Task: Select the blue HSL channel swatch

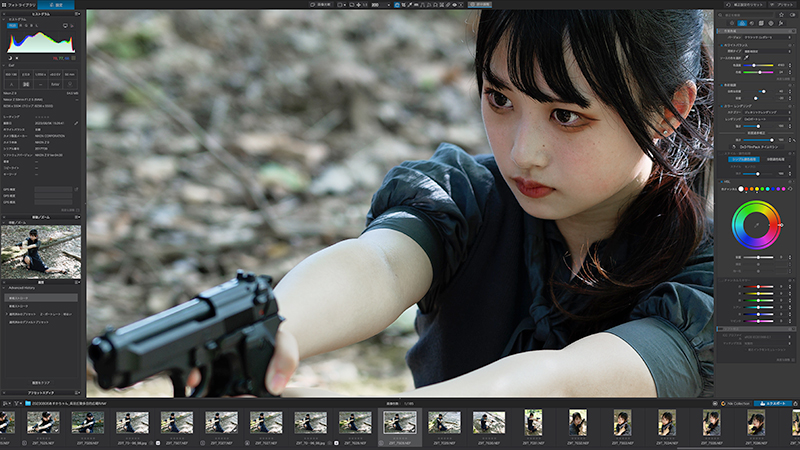Action: (x=773, y=189)
